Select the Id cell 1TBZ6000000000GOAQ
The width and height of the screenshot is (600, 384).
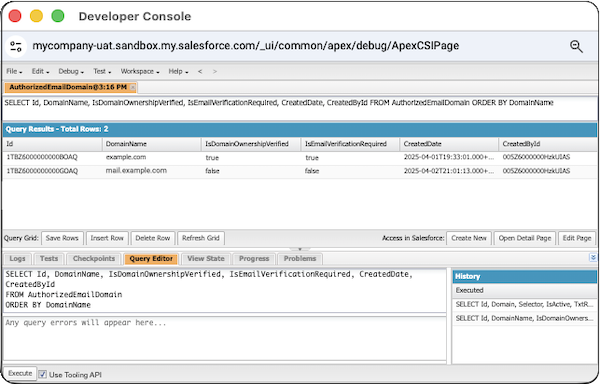click(x=52, y=171)
